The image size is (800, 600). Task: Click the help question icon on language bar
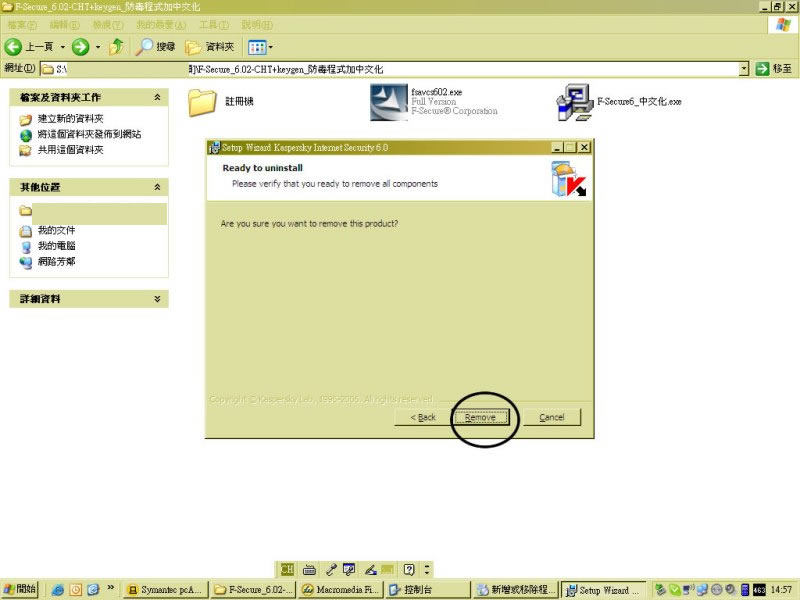[x=409, y=569]
